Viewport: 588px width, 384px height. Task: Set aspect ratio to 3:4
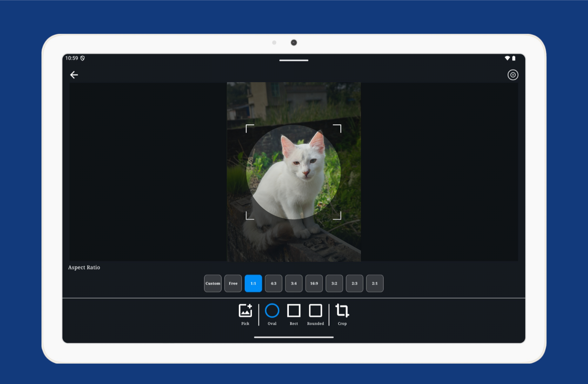click(294, 283)
